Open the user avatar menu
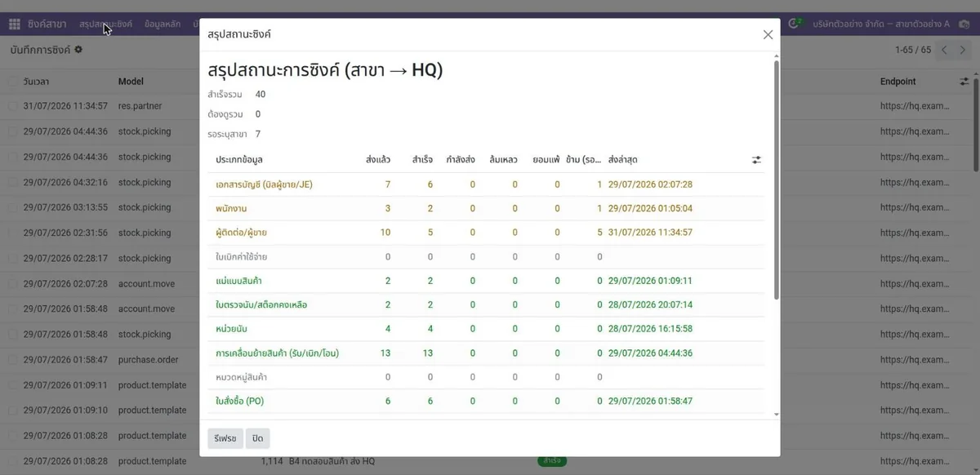 click(964, 24)
